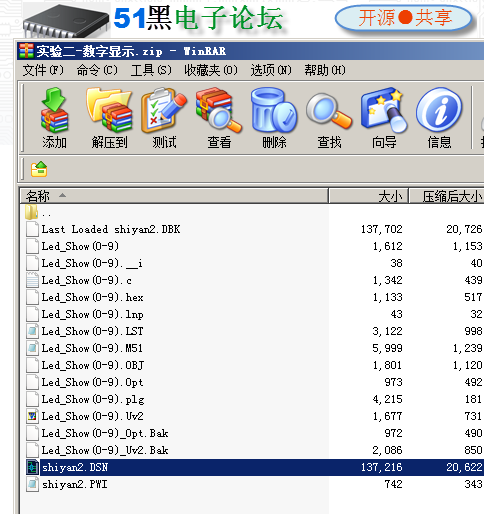
Task: Click the compressed size value 20,622
Action: pos(464,467)
